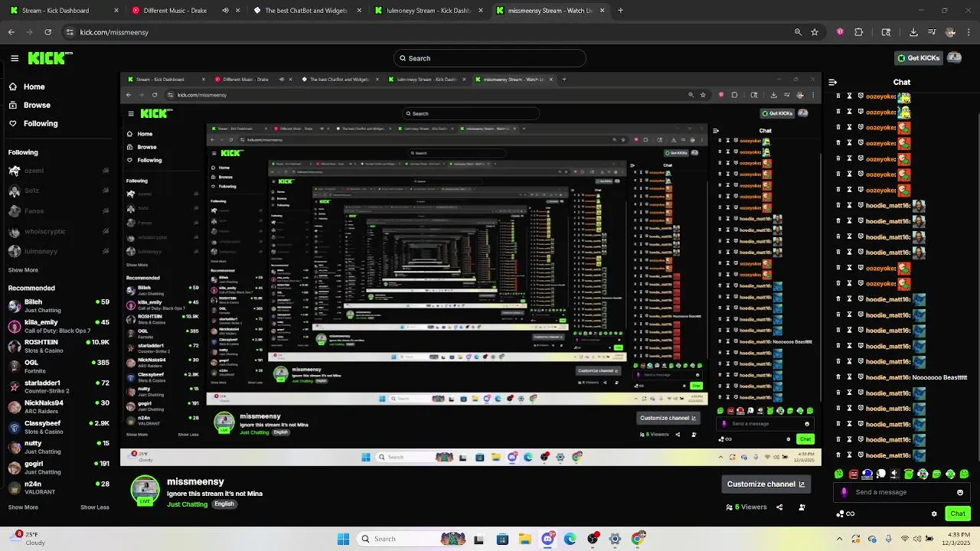Go back in browser history
The image size is (980, 551).
[x=11, y=32]
